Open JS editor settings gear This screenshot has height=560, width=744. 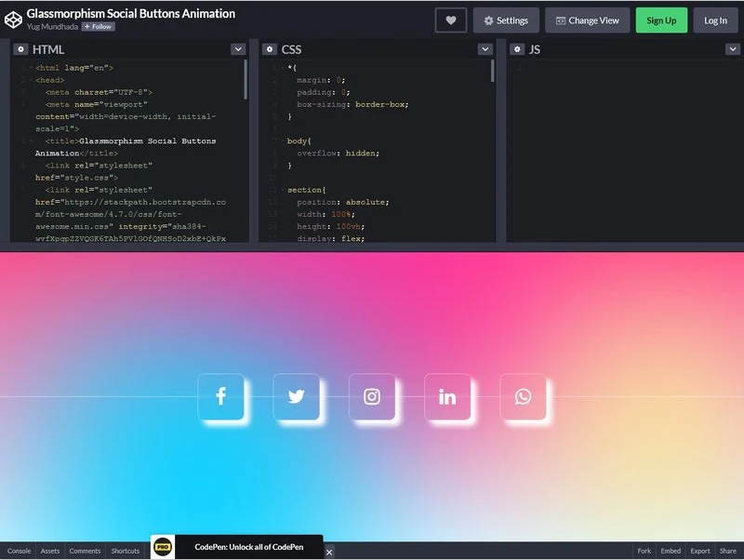coord(517,49)
